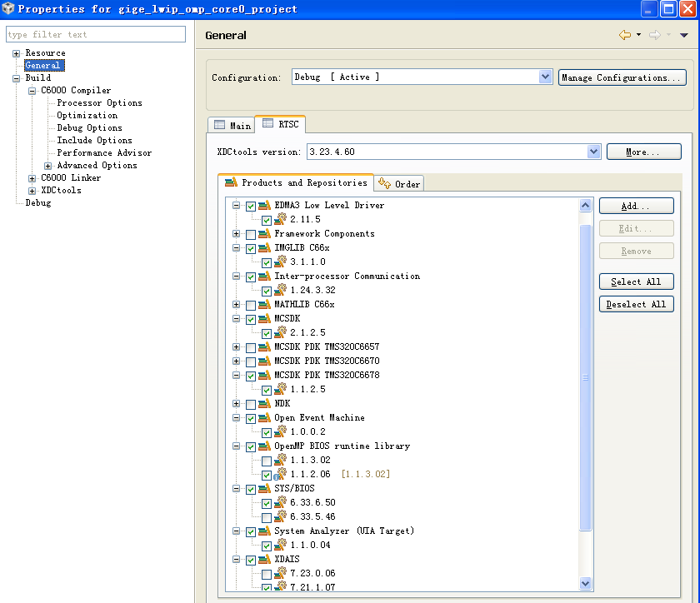Select the Products and Repositories tab
This screenshot has width=700, height=603.
click(x=296, y=182)
